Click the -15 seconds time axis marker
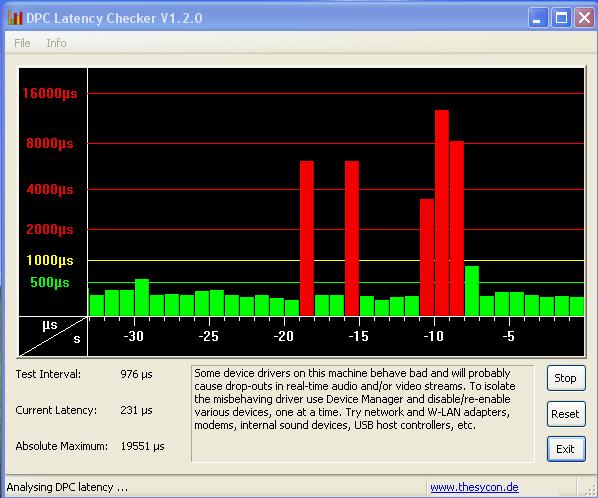 click(358, 336)
